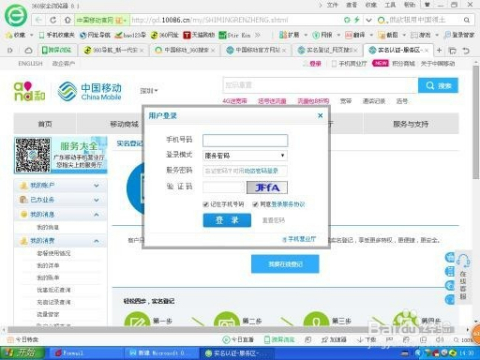Click the 验证码 input field
Viewport: 480px width, 360px height.
click(224, 187)
